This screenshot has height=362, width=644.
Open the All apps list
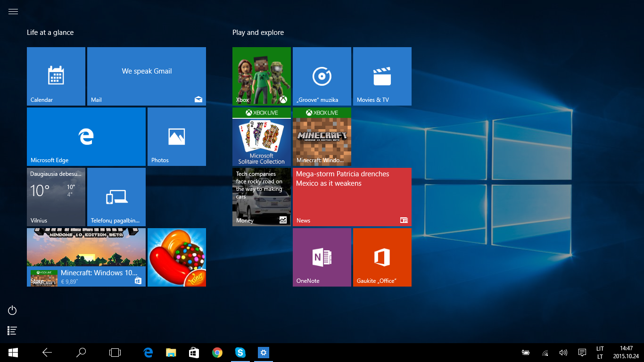pyautogui.click(x=13, y=331)
